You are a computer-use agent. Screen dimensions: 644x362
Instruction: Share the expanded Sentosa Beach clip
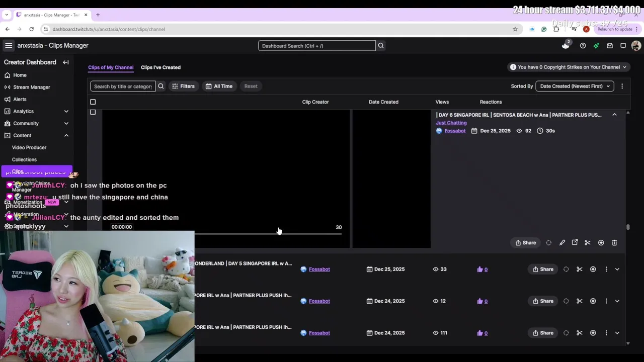(x=526, y=243)
